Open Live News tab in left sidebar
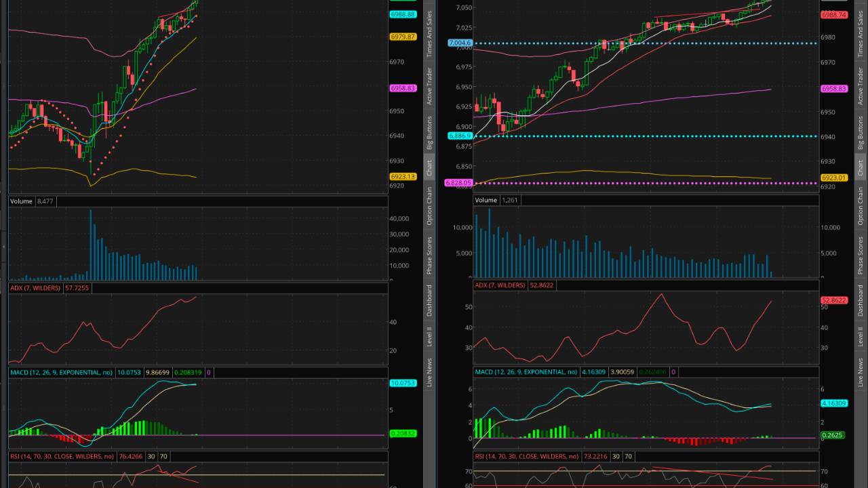 (x=429, y=372)
